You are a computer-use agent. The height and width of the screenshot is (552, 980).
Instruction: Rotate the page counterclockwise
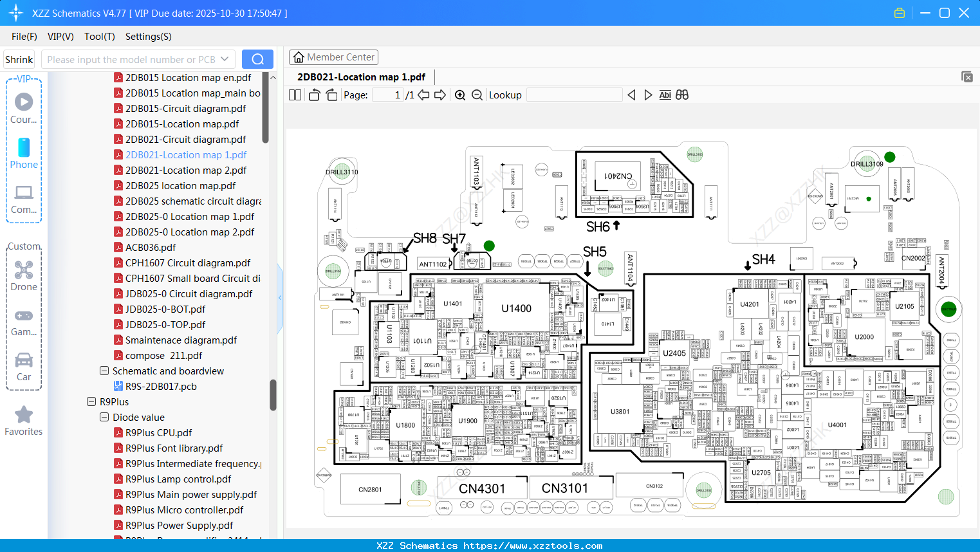pyautogui.click(x=313, y=94)
